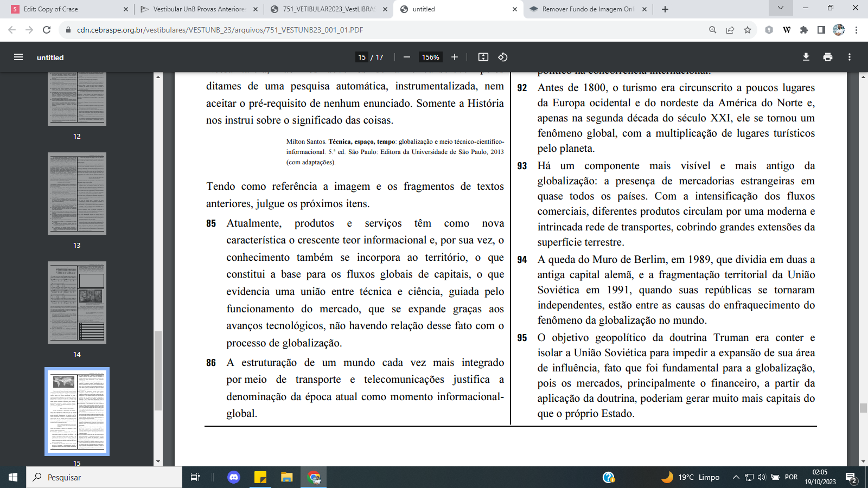Switch to 751_VETIBULAR2023_VestLIBRAS tab
Screen dimensions: 868x488
coord(329,9)
